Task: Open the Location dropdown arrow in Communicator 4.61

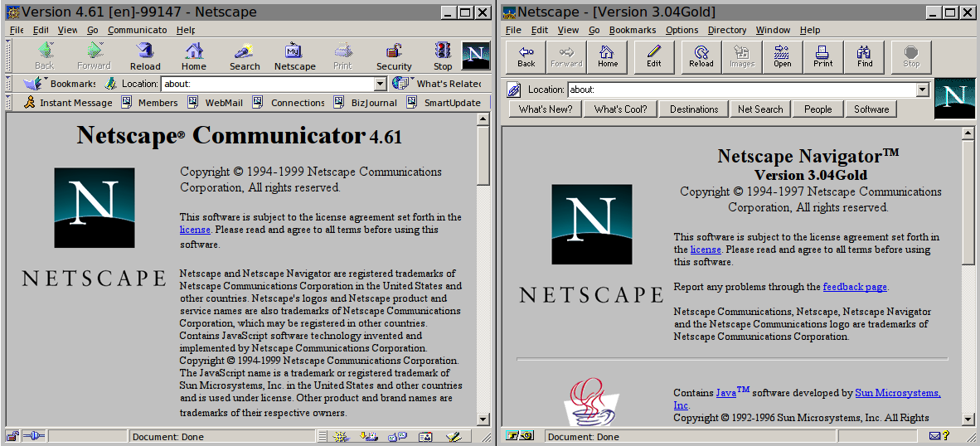Action: coord(381,84)
